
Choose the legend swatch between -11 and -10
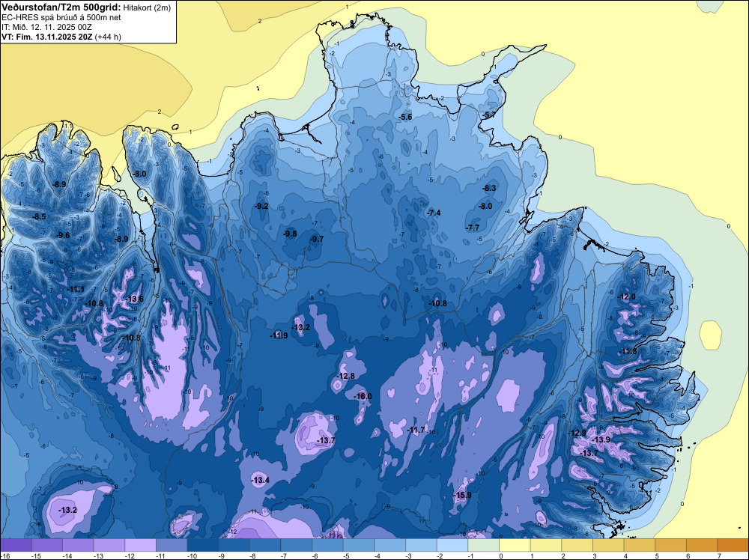coord(172,545)
